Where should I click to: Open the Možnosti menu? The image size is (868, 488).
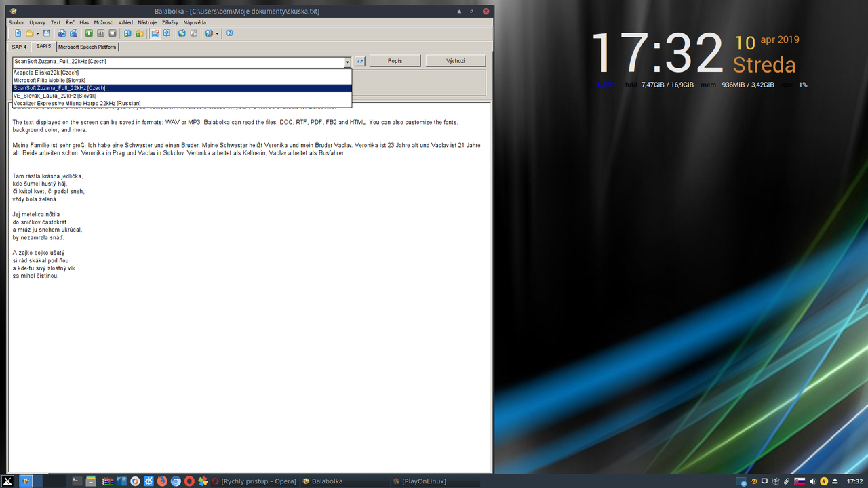tap(104, 22)
